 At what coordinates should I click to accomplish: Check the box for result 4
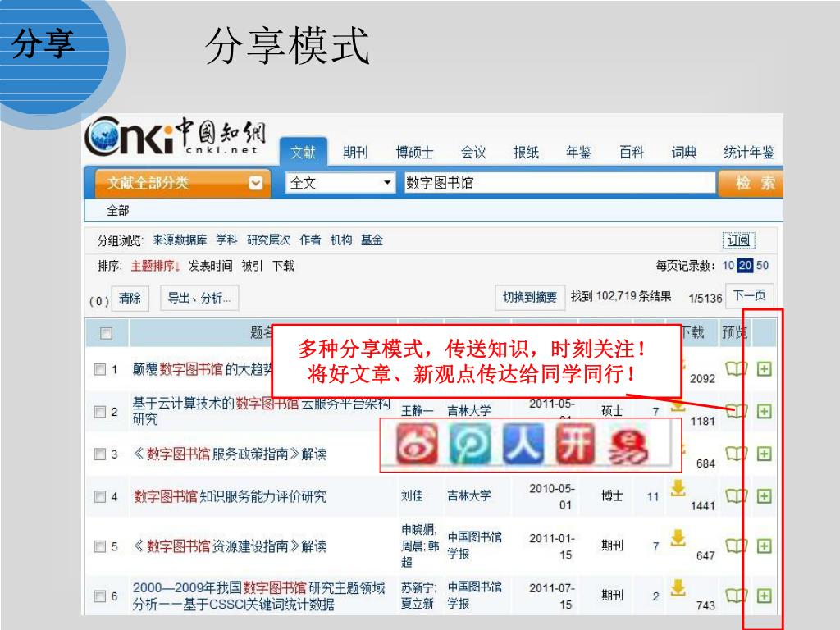coord(99,496)
